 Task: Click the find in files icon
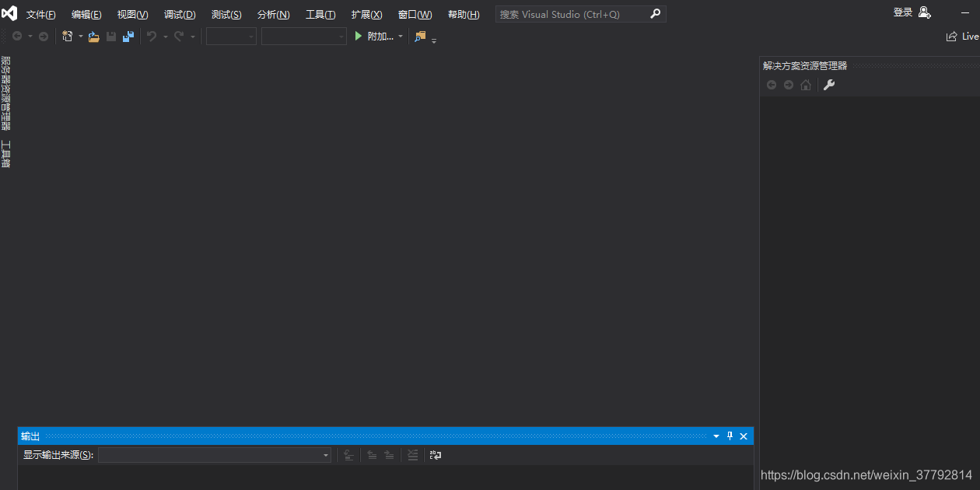click(421, 37)
